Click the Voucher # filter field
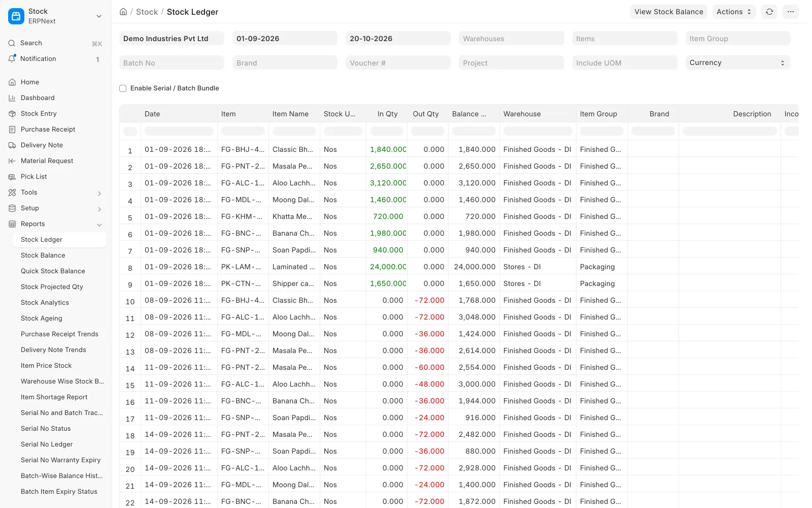 pyautogui.click(x=398, y=63)
